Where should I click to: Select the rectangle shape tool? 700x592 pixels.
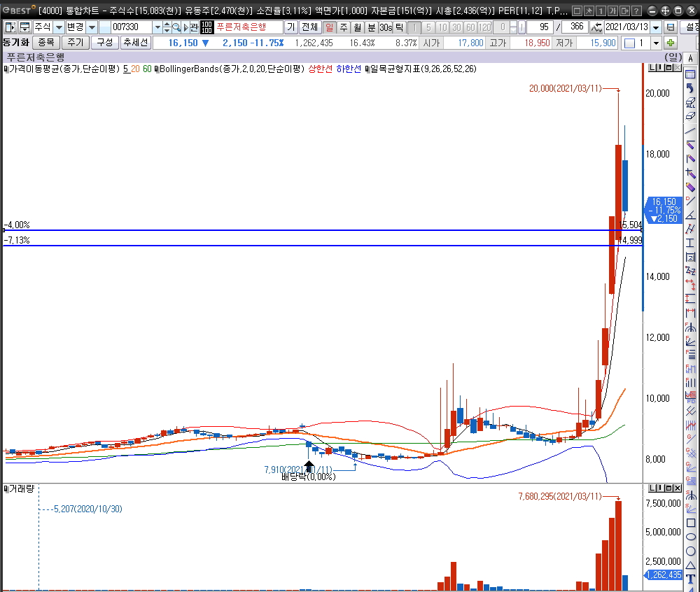click(x=690, y=523)
